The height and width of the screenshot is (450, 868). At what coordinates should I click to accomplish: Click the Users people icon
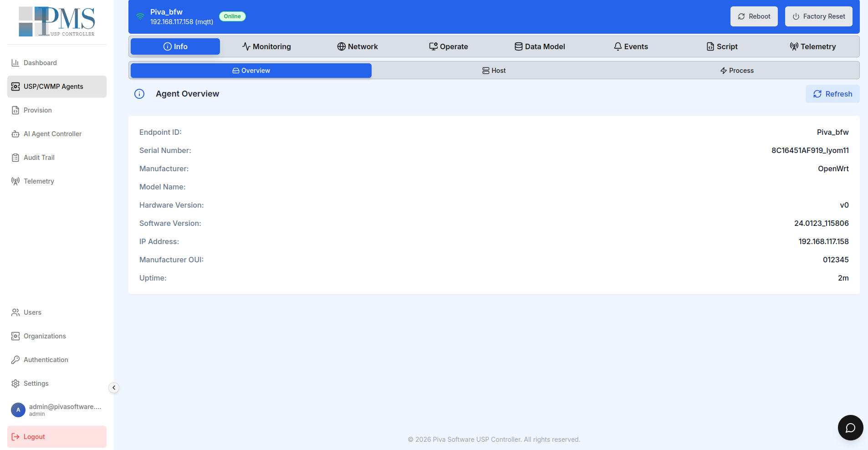coord(15,312)
